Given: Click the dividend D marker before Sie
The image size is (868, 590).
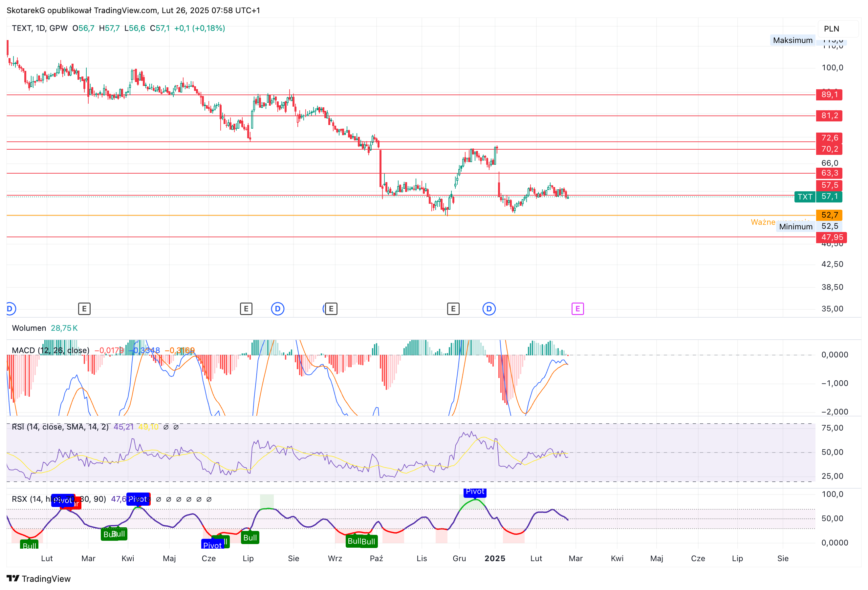Looking at the screenshot, I should pyautogui.click(x=277, y=309).
